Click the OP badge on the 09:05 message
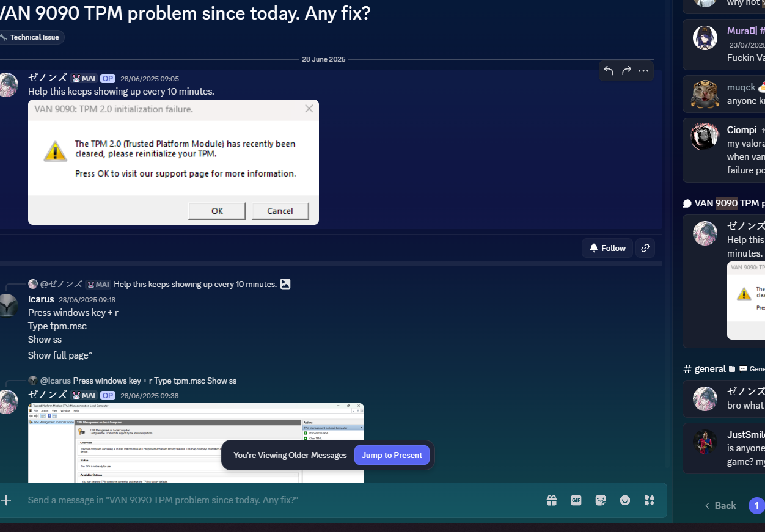765x532 pixels. click(x=108, y=78)
